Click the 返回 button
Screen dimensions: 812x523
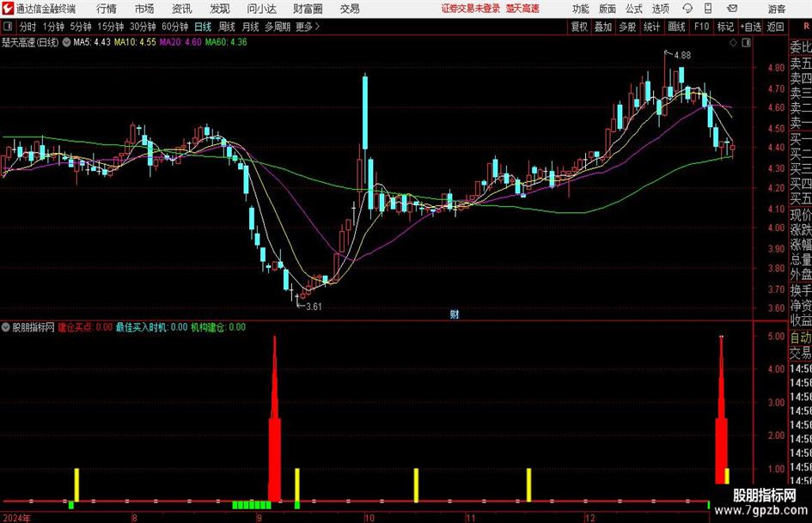(775, 27)
